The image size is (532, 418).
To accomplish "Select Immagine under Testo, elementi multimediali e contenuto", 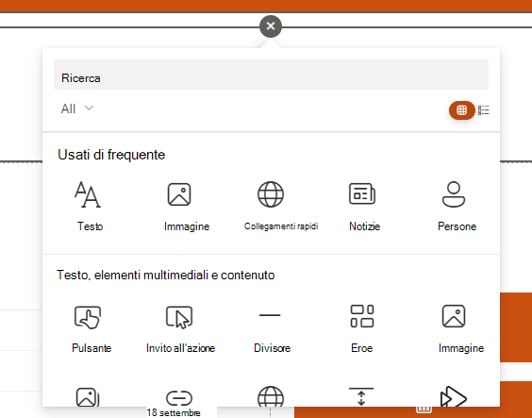I will (460, 329).
